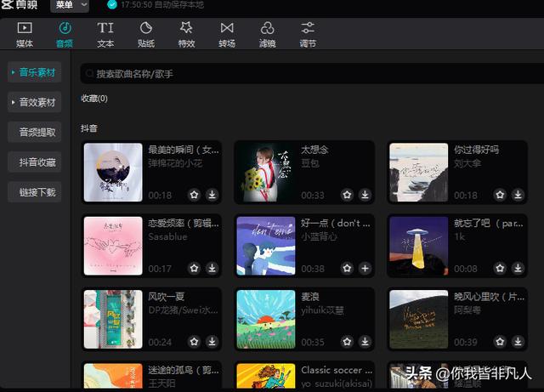This screenshot has height=392, width=544.
Task: Download the song 你过得好吗
Action: pos(518,195)
